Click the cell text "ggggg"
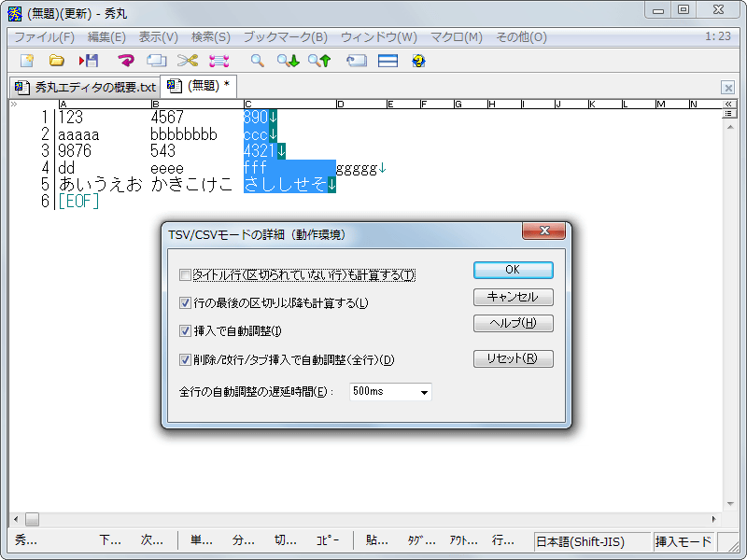This screenshot has width=747, height=560. tap(357, 168)
